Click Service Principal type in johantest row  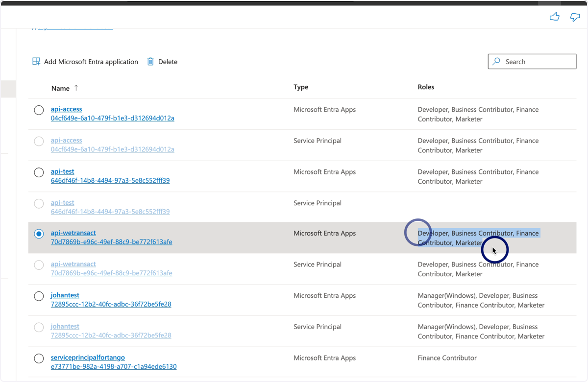coord(318,327)
